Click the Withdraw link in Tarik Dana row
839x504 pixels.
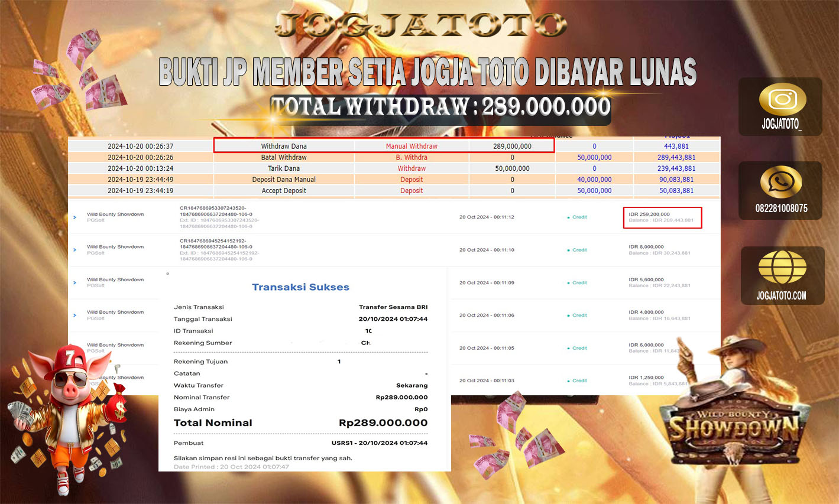(x=412, y=168)
